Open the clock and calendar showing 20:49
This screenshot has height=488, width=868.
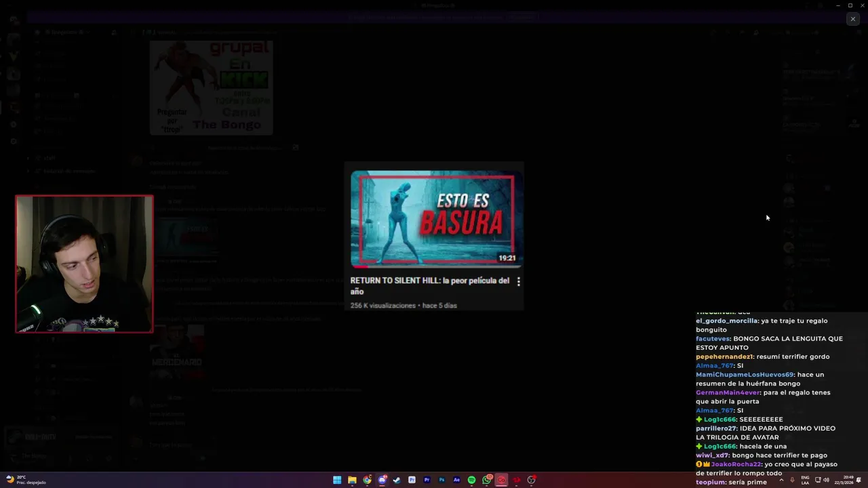(844, 480)
